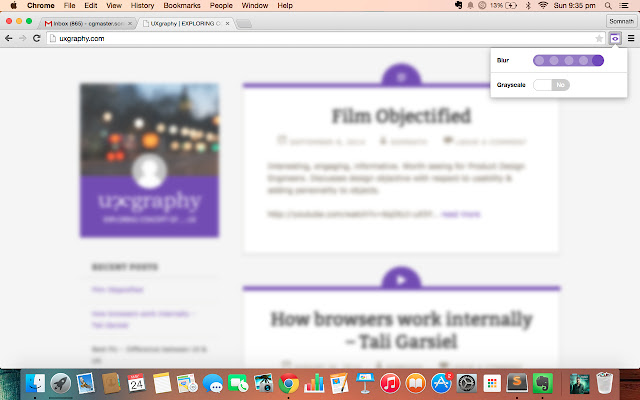640x400 pixels.
Task: Open App Store in the Dock
Action: pos(442,383)
